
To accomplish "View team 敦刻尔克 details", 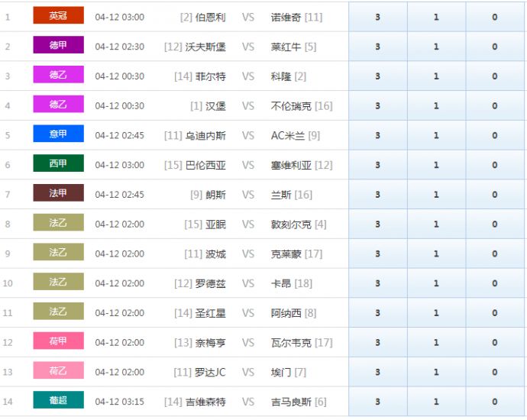I will [291, 224].
